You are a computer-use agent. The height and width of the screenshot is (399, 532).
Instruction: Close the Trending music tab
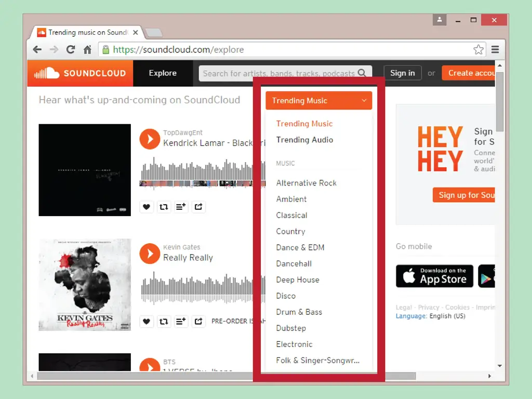pos(136,32)
